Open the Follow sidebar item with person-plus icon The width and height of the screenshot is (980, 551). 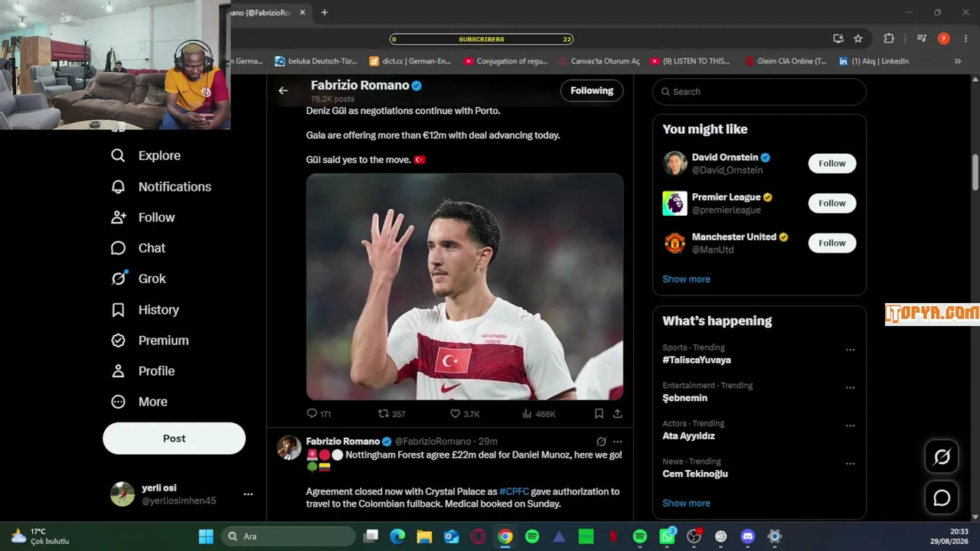143,217
